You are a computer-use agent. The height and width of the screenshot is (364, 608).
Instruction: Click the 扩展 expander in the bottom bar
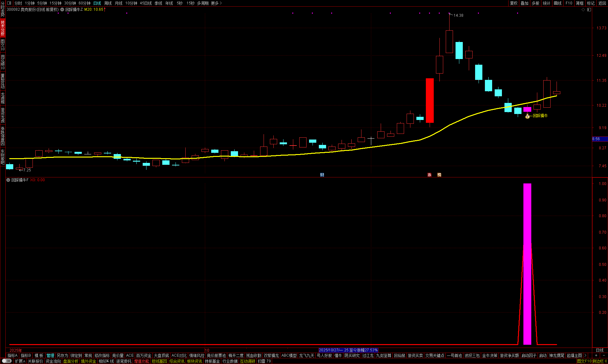pos(20,361)
